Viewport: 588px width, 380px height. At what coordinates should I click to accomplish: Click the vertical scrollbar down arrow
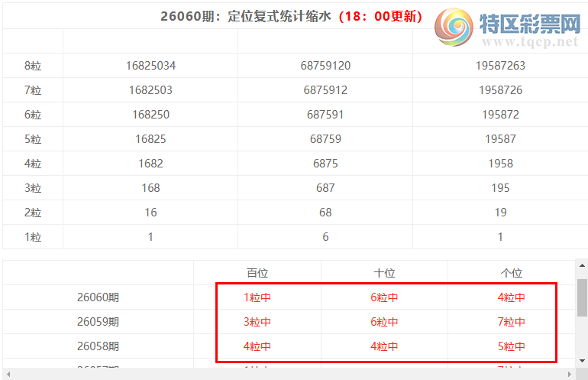pos(582,361)
